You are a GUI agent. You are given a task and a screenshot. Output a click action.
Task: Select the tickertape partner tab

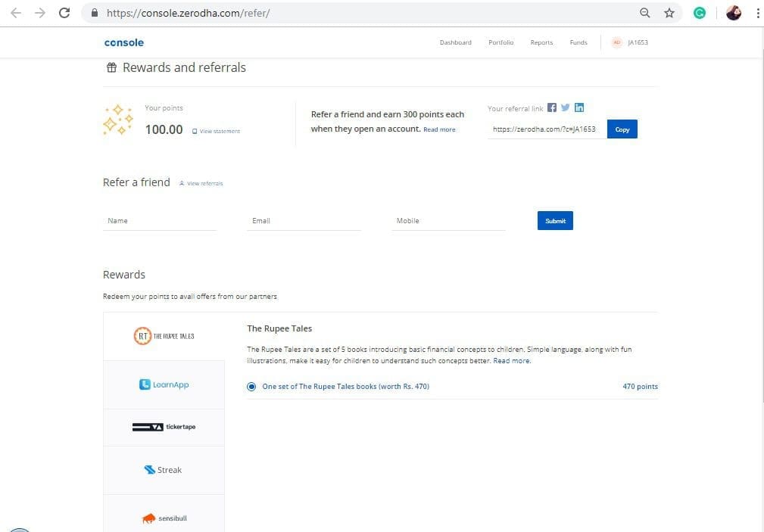[164, 428]
